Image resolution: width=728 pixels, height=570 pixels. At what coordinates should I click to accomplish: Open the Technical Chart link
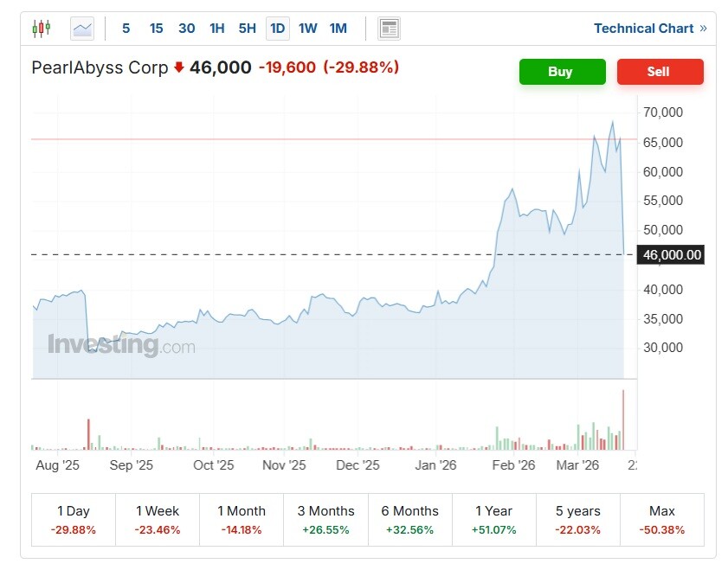coord(644,28)
